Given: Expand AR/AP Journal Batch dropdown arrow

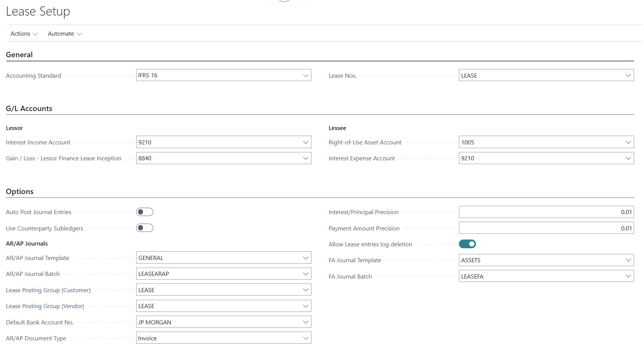Looking at the screenshot, I should (x=305, y=274).
